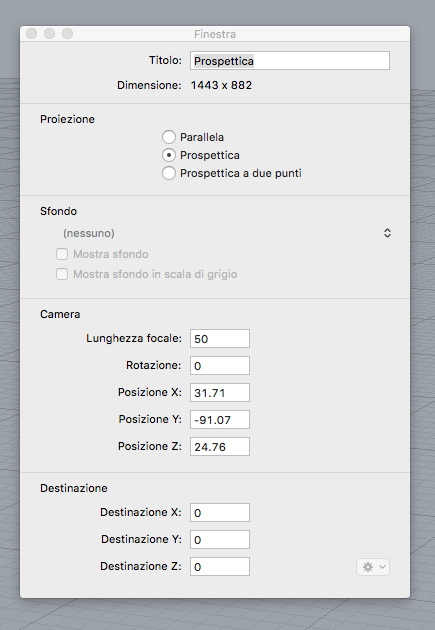
Task: Click the Rotazione input field
Action: 220,366
